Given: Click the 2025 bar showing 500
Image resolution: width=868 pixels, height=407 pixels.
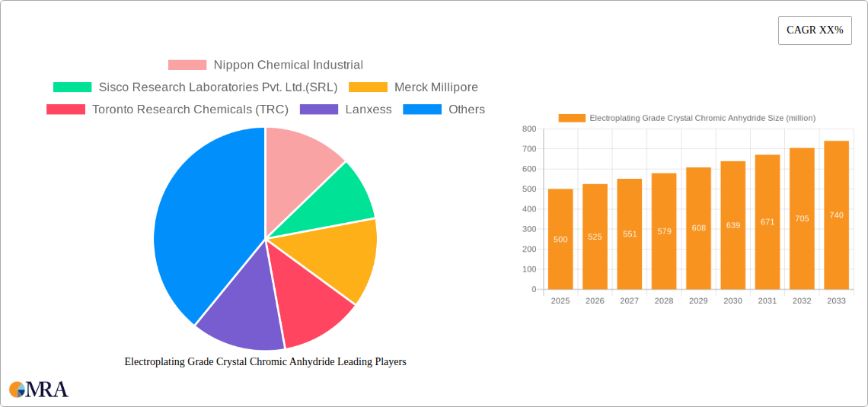Looking at the screenshot, I should pyautogui.click(x=560, y=239).
